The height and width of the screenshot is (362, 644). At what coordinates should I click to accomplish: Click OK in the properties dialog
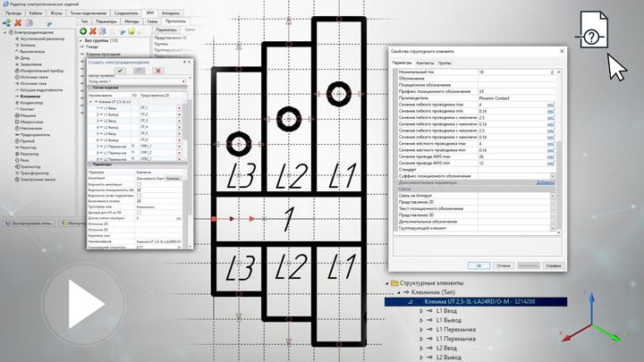coord(479,266)
